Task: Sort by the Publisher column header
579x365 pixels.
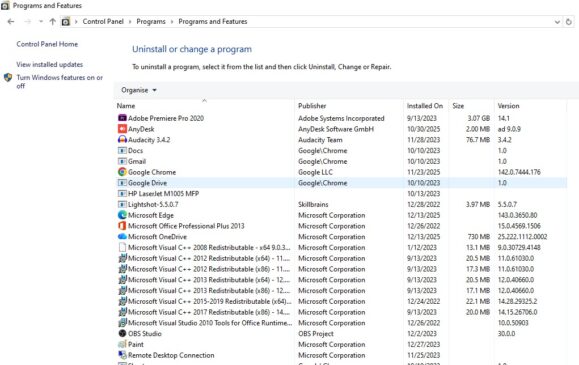Action: [349, 106]
